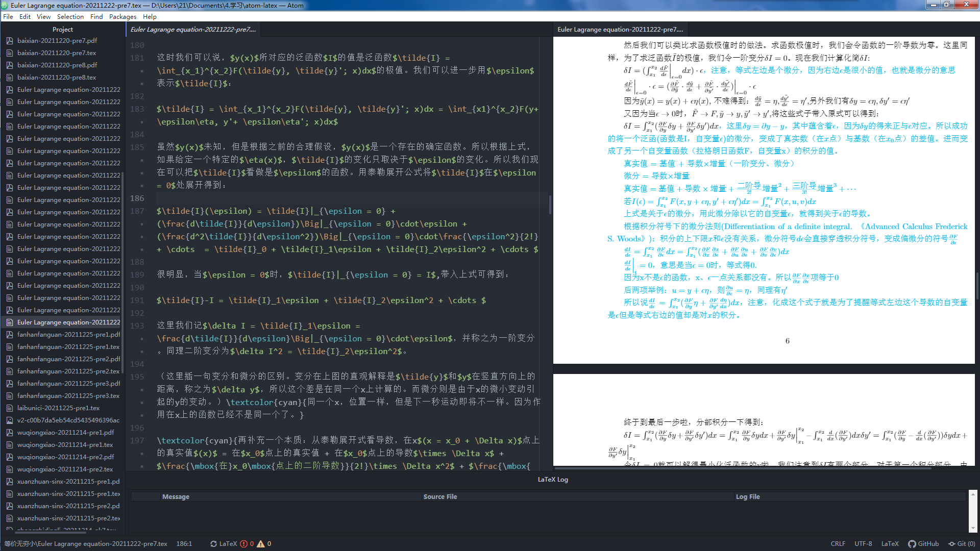
Task: Open the Find menu
Action: coord(96,17)
